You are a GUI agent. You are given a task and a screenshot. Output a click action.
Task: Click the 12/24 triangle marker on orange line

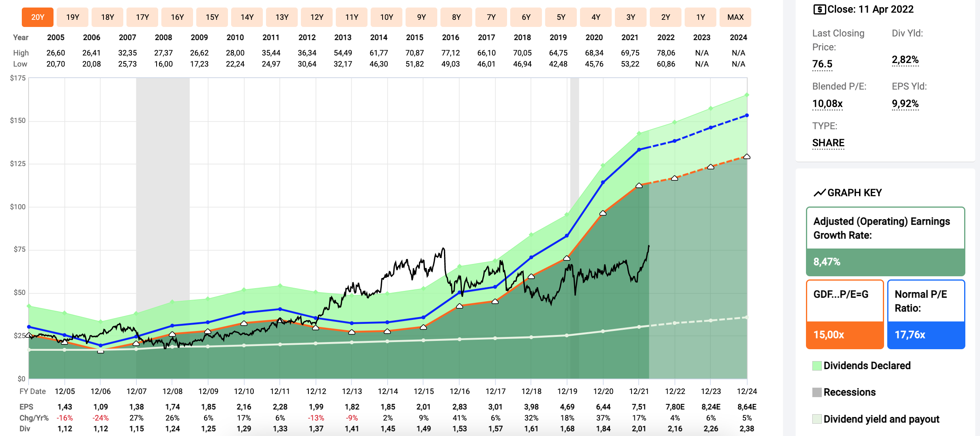pyautogui.click(x=747, y=157)
